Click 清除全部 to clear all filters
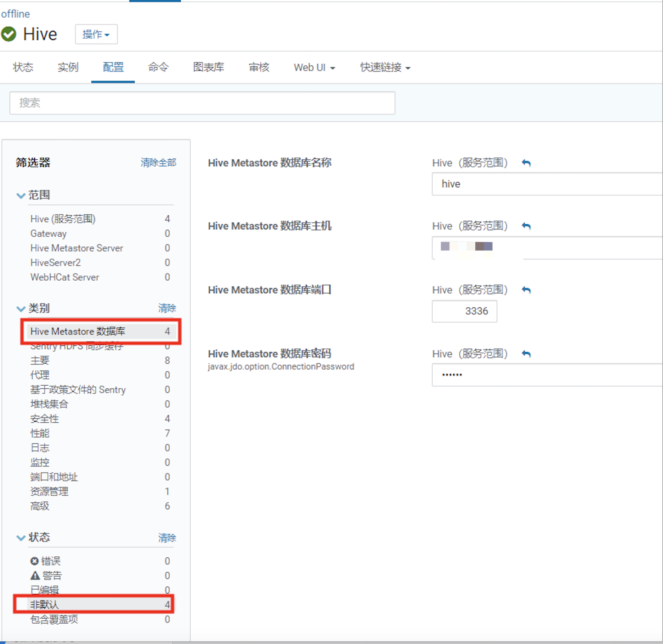The height and width of the screenshot is (644, 663). 158,163
